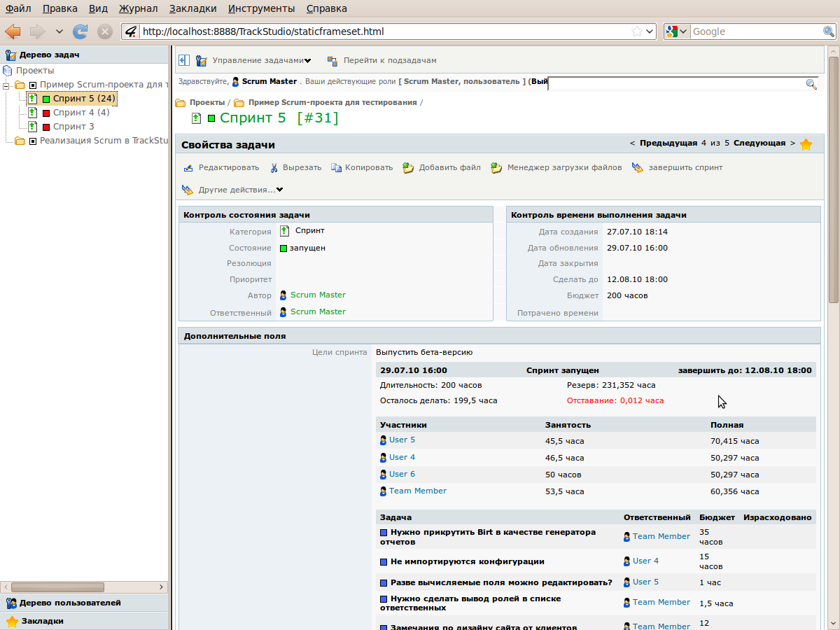Click the Cut (Вырезать) scissors icon
This screenshot has height=630, width=840.
click(274, 168)
